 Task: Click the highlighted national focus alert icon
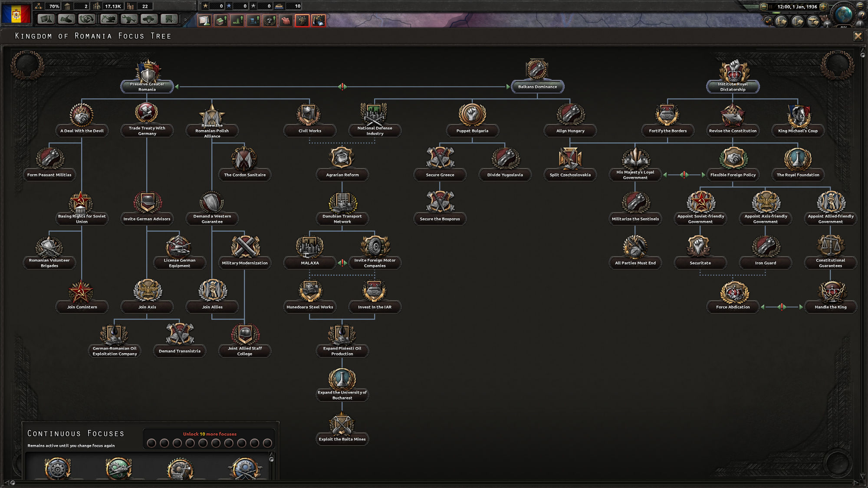301,19
